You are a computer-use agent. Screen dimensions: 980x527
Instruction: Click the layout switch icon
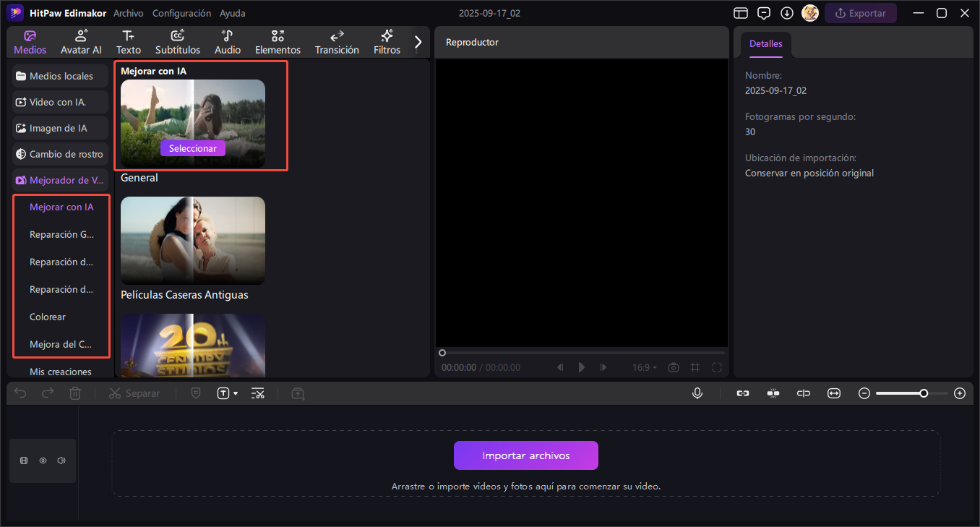click(740, 13)
